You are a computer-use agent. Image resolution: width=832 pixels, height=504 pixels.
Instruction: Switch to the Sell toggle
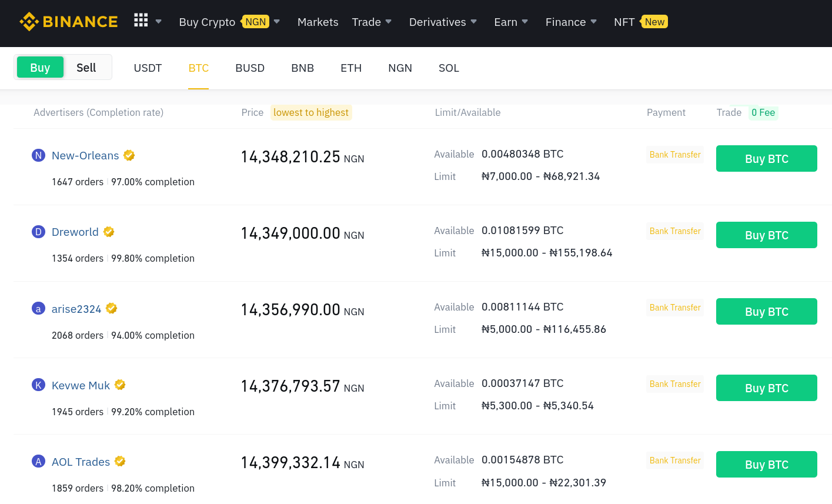[86, 68]
